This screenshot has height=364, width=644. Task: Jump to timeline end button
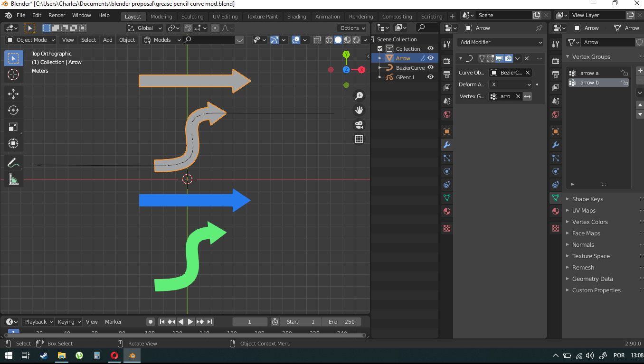click(210, 322)
